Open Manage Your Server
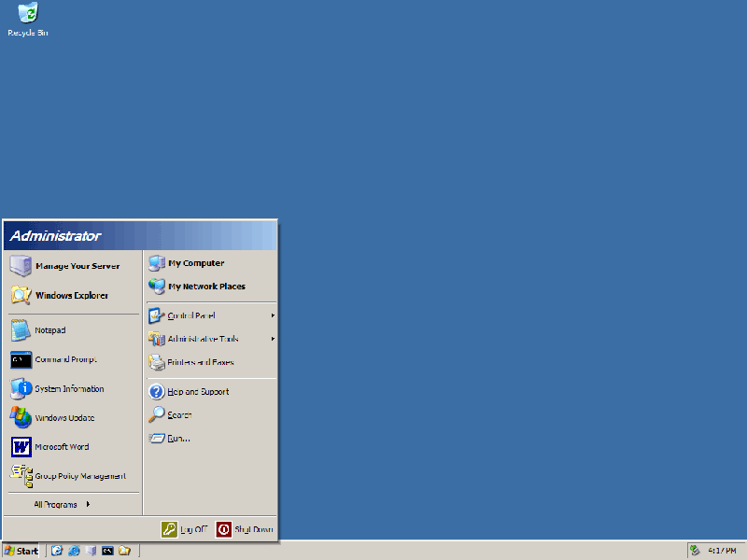The width and height of the screenshot is (747, 560). [78, 265]
